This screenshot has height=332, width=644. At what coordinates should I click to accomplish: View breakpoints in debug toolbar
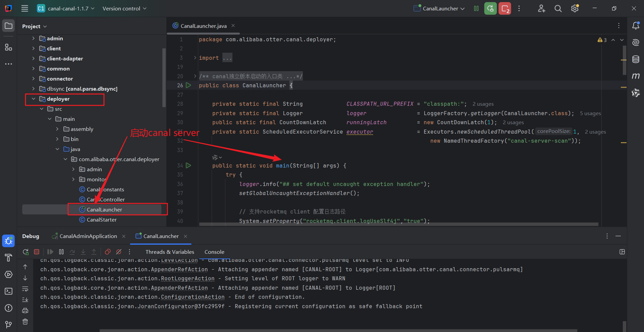click(x=108, y=252)
